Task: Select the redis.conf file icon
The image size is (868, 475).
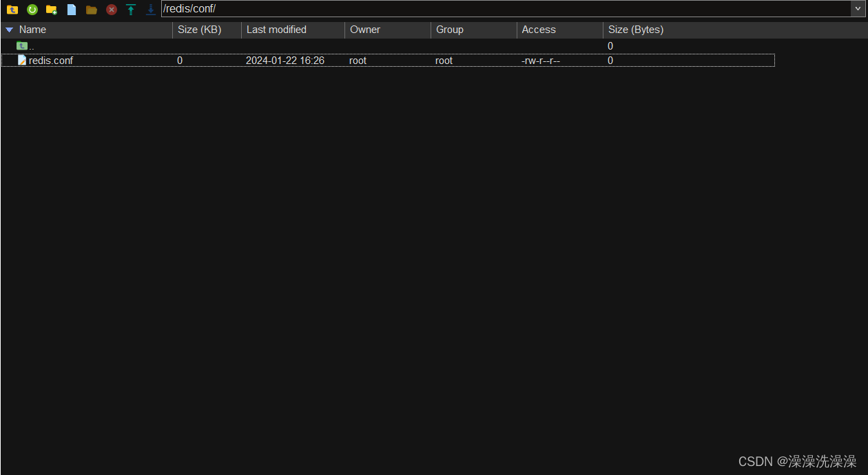Action: point(22,60)
